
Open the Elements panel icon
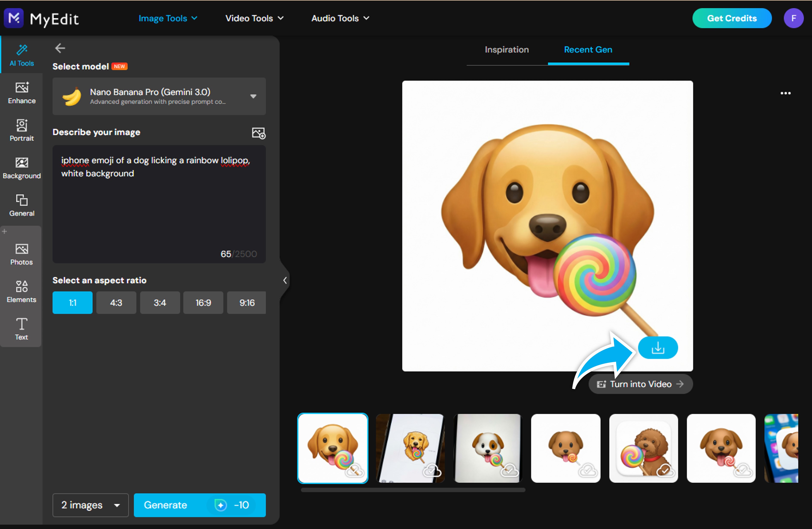[x=22, y=291]
